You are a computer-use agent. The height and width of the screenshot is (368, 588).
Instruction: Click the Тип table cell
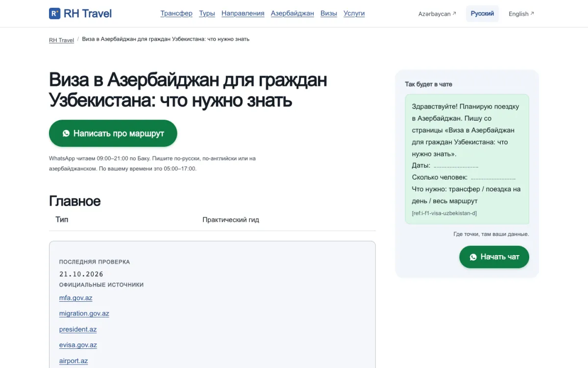click(x=62, y=219)
